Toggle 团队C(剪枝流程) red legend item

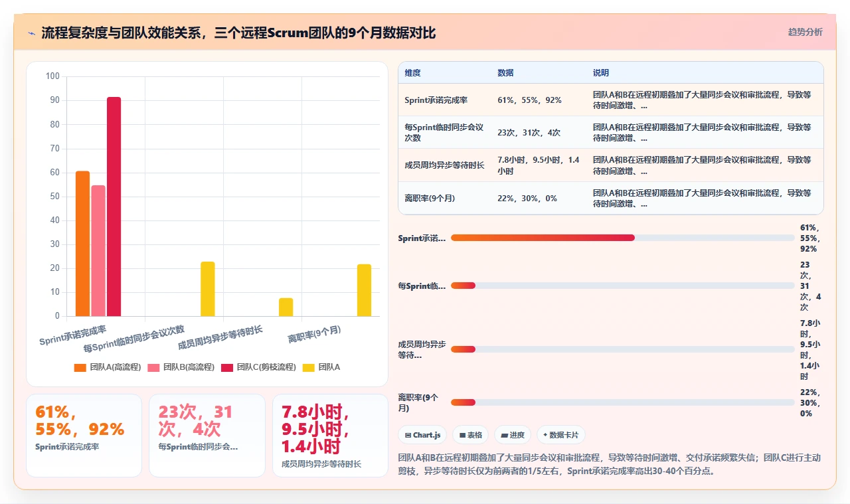(x=258, y=367)
